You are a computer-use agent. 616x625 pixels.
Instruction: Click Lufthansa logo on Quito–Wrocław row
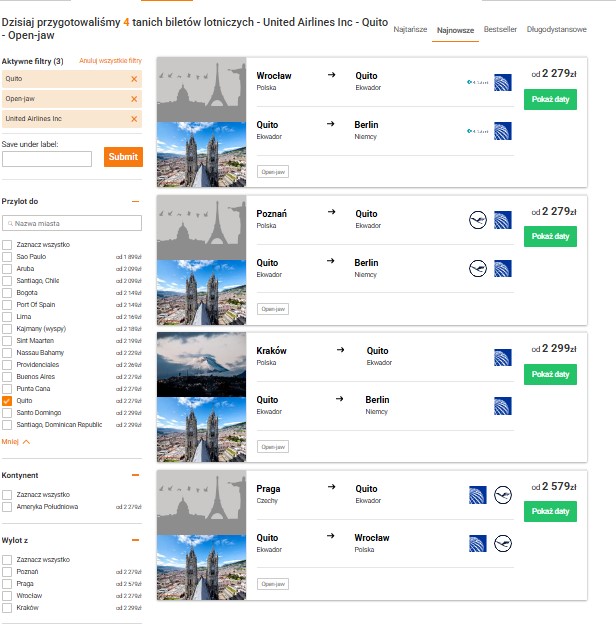coord(503,543)
